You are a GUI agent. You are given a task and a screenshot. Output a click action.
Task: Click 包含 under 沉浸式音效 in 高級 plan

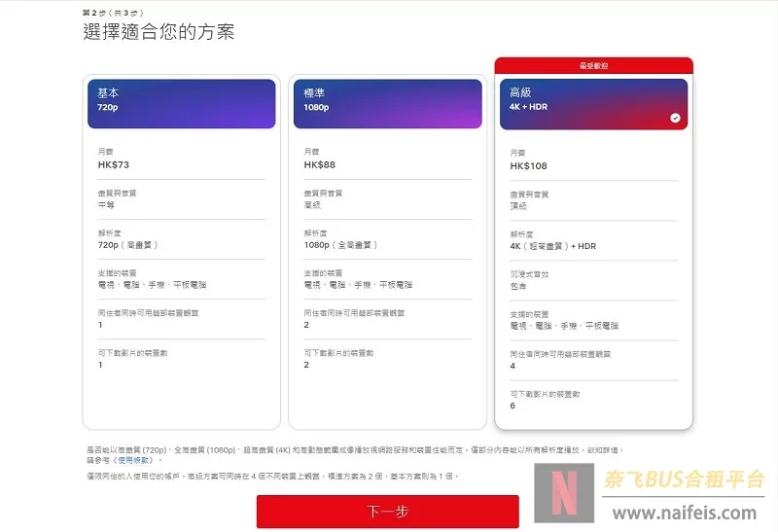point(518,286)
